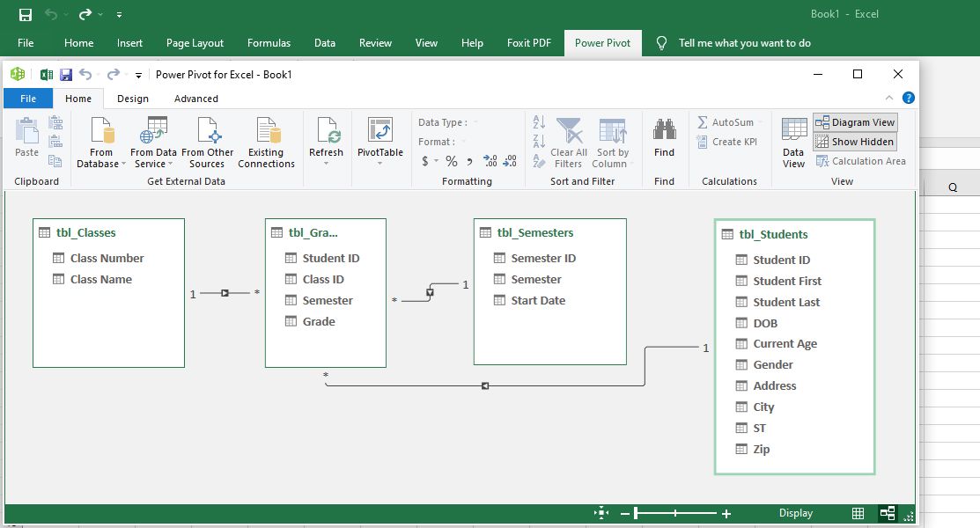Switch to Advanced tab

195,99
